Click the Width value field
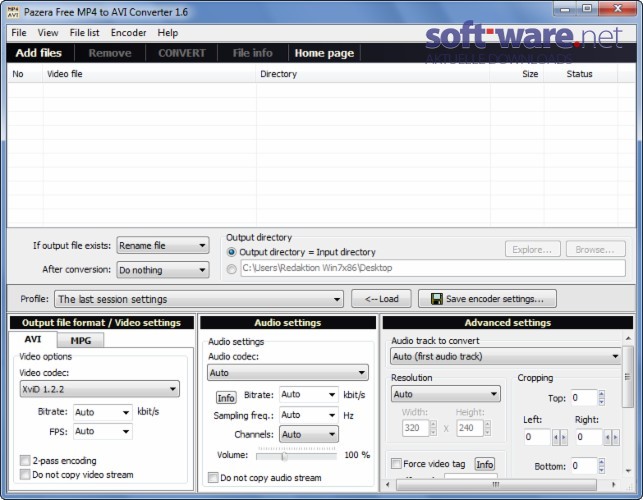643x500 pixels. 415,428
